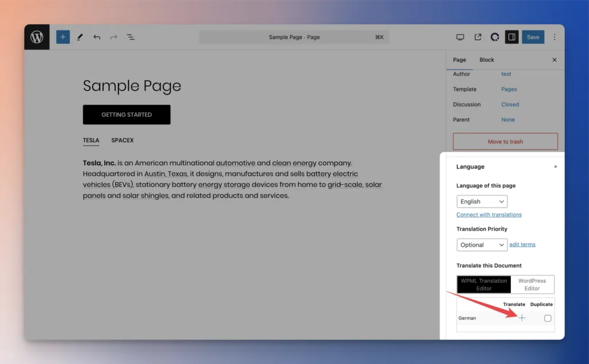Click the Move to trash button
This screenshot has width=589, height=364.
click(x=505, y=141)
